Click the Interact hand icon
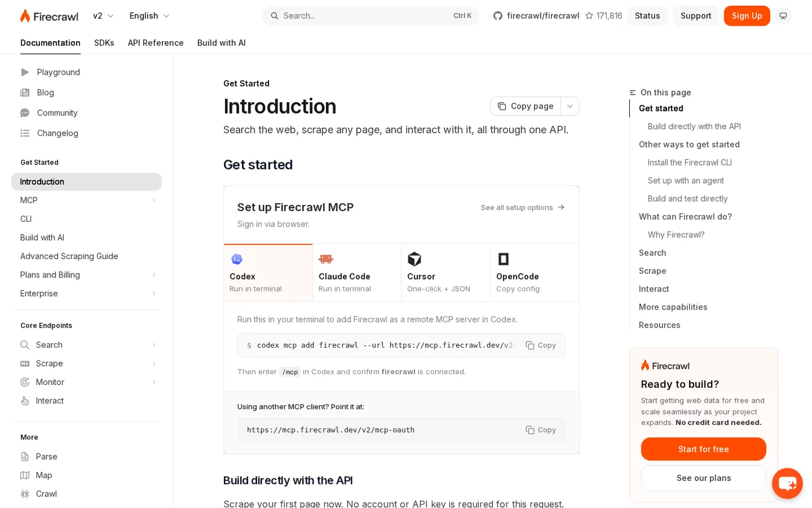Viewport: 812px width, 508px height. pos(25,401)
